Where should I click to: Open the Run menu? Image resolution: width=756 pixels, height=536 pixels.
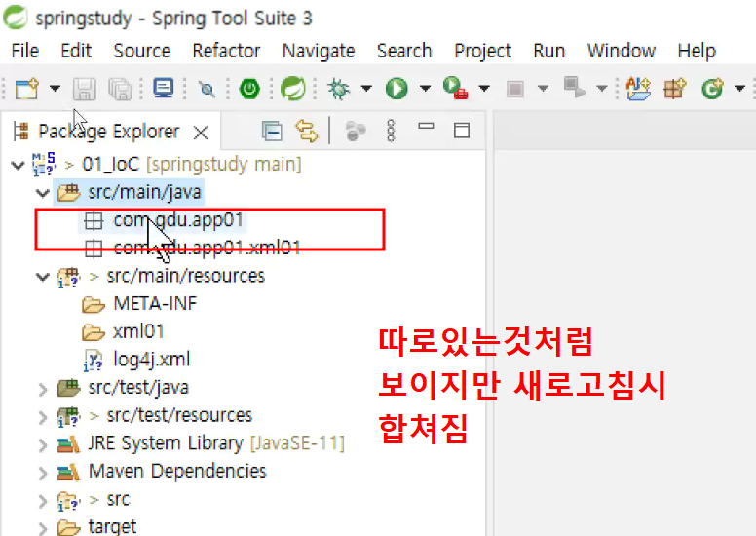pos(549,51)
